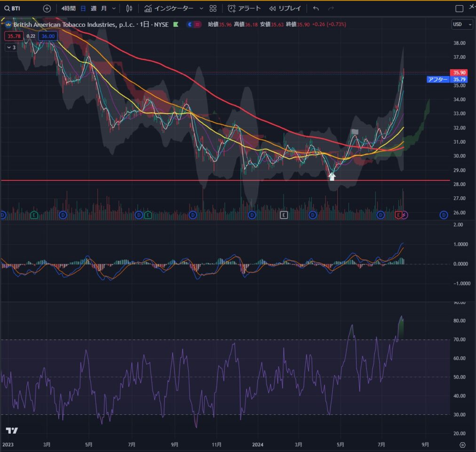The height and width of the screenshot is (452, 476).
Task: Click the green flag icon beside NYSE
Action: point(176,24)
